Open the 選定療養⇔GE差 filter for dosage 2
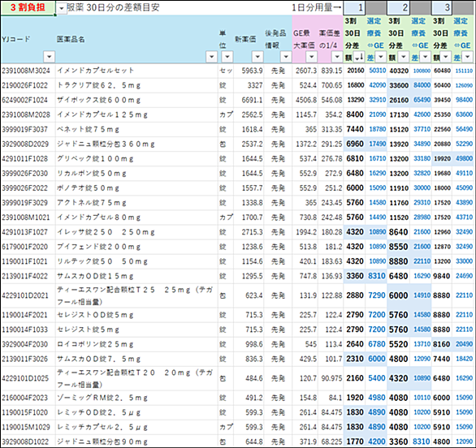This screenshot has height=448, width=476. coord(426,57)
